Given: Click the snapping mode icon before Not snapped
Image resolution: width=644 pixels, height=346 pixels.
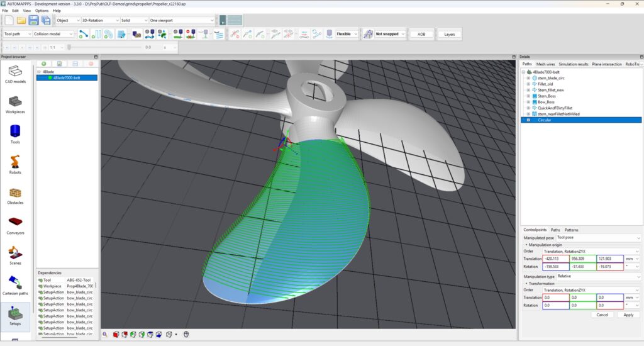Looking at the screenshot, I should click(368, 34).
